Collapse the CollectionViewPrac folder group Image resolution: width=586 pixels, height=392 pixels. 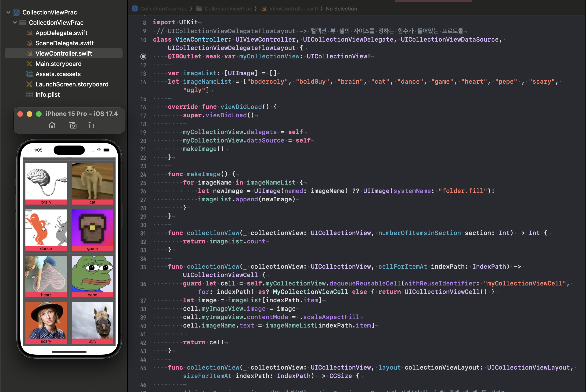click(15, 22)
